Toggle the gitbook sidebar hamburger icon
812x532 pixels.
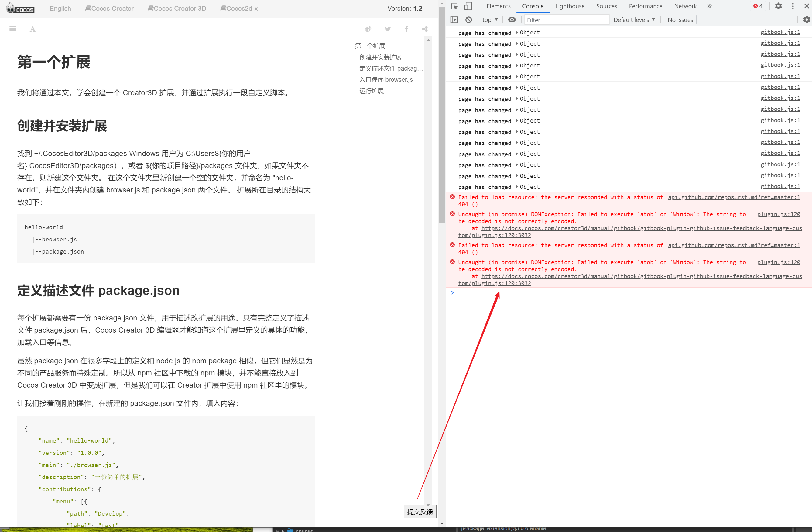(x=13, y=29)
